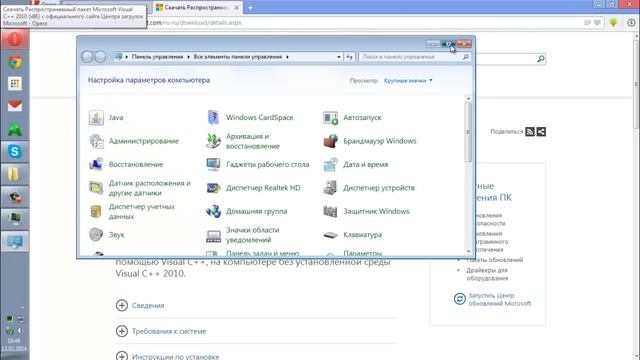640x360 pixels.
Task: Open Гаджеты рабочего стола icon
Action: (213, 164)
